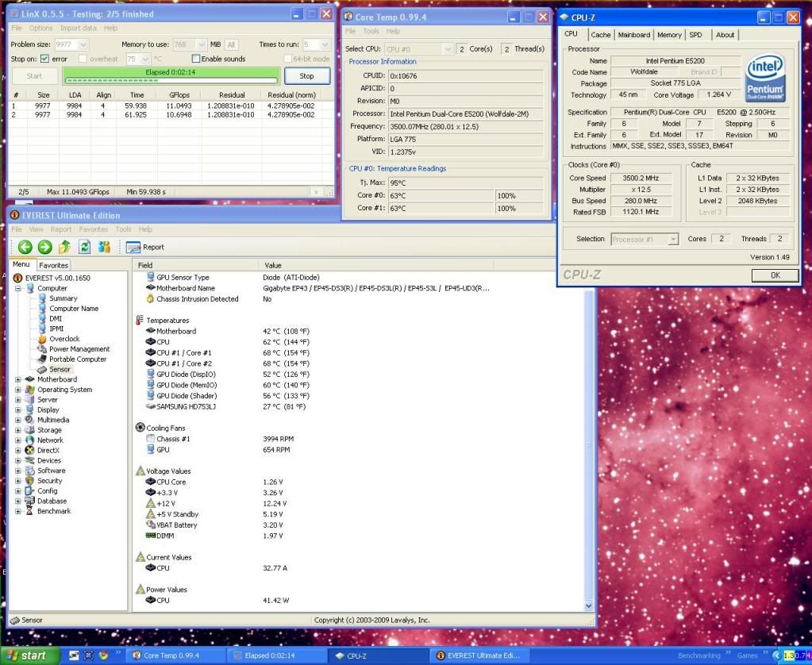This screenshot has width=812, height=665.
Task: Switch to the Mainboard tab in CPU-Z
Action: pyautogui.click(x=634, y=35)
